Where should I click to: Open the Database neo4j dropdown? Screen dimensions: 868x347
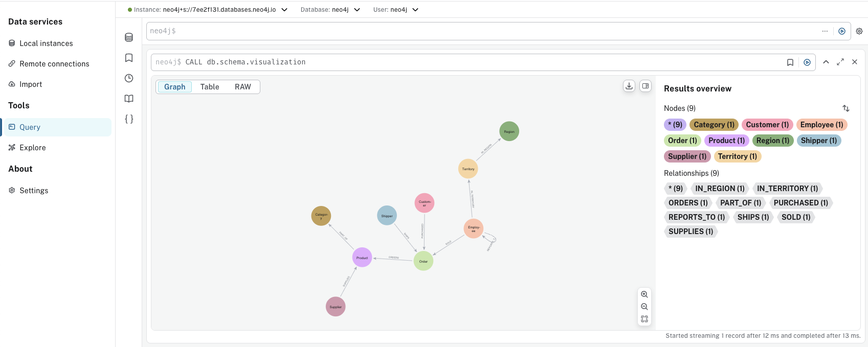pyautogui.click(x=357, y=10)
